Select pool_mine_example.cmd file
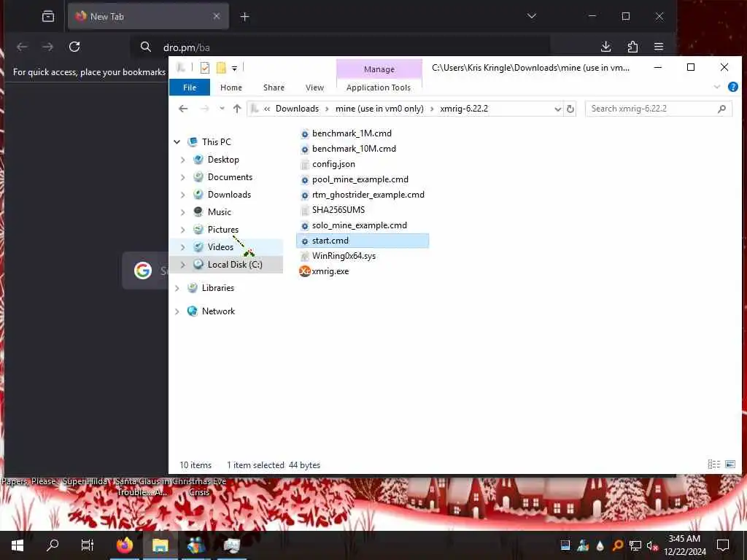 (360, 179)
